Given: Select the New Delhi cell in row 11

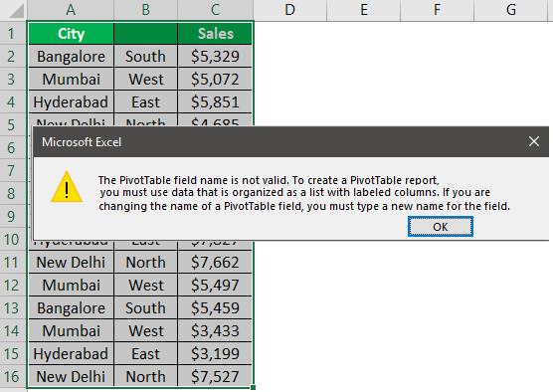Looking at the screenshot, I should pyautogui.click(x=71, y=262).
